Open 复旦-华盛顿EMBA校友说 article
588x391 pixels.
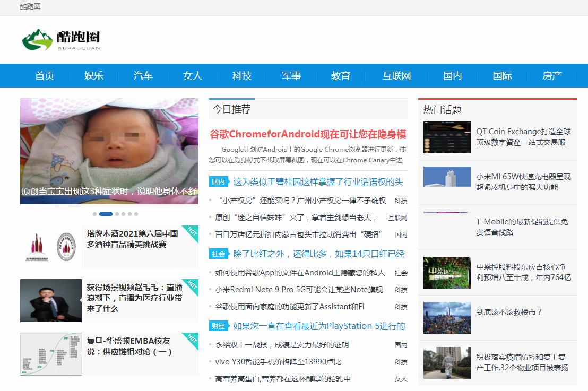[x=129, y=346]
